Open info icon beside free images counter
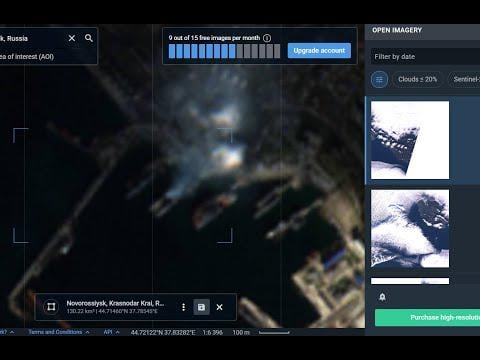The width and height of the screenshot is (480, 360). 267,38
